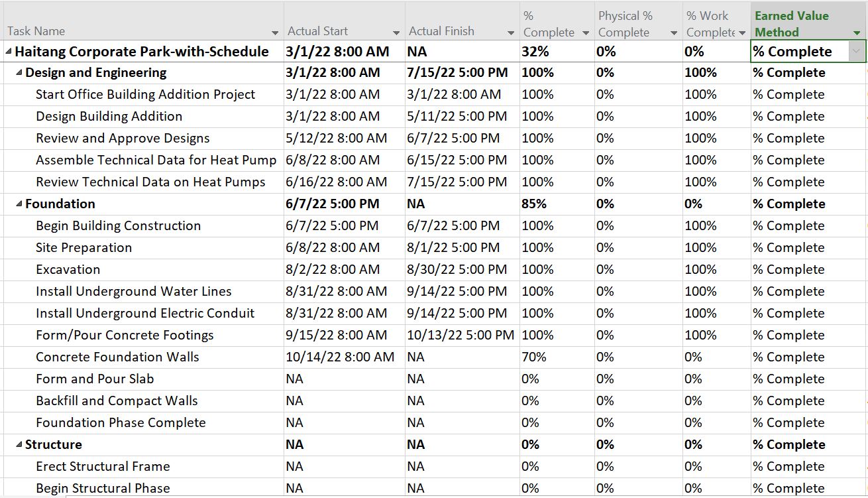Select the Install Underground Water Lines task
The width and height of the screenshot is (868, 498).
(x=134, y=292)
